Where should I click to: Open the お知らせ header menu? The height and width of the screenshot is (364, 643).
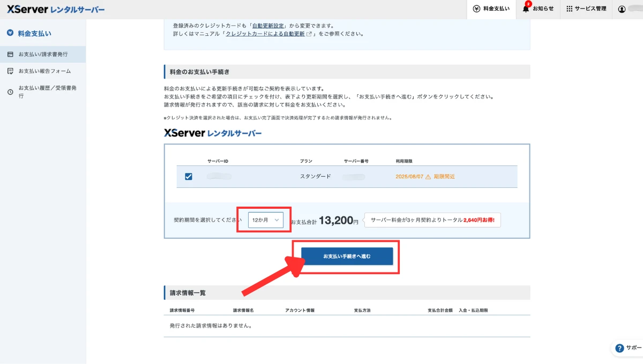pyautogui.click(x=538, y=9)
